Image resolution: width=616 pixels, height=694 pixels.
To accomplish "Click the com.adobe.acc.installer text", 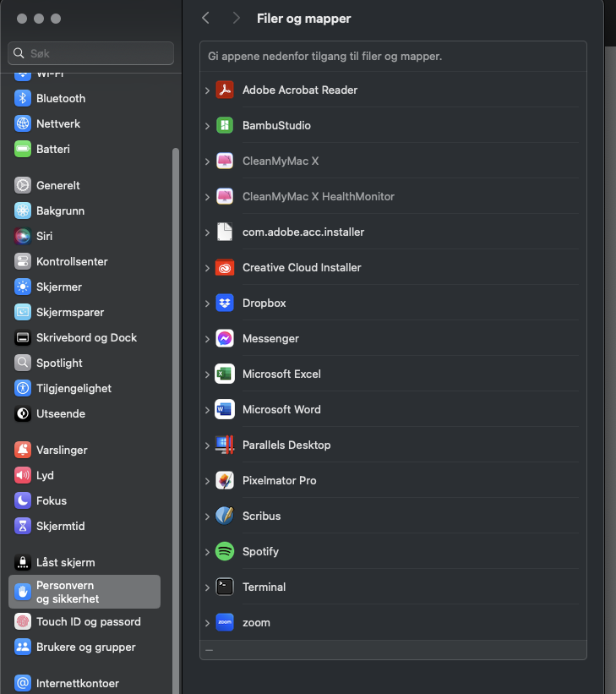I will [x=303, y=232].
